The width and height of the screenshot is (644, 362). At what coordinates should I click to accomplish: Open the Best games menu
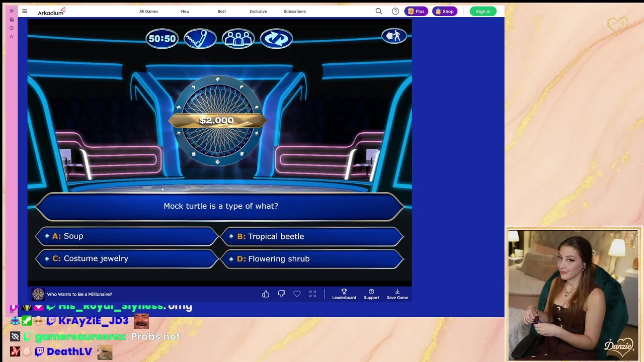[x=221, y=11]
